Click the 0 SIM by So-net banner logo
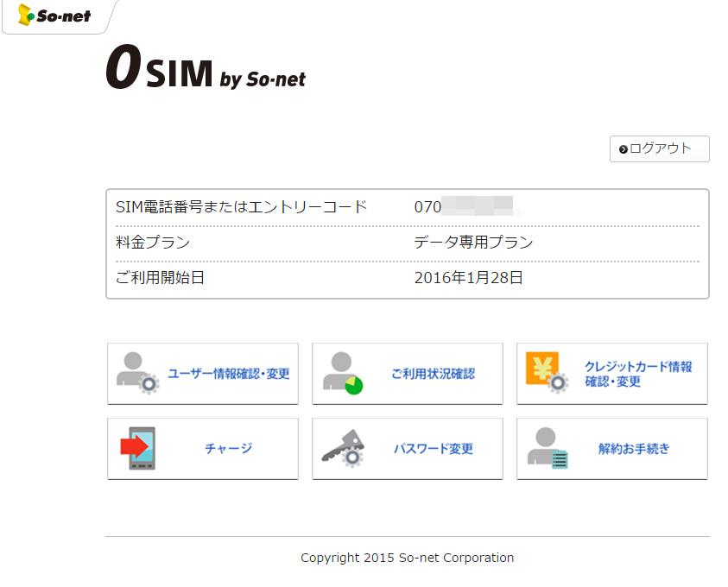The image size is (728, 587). point(206,66)
